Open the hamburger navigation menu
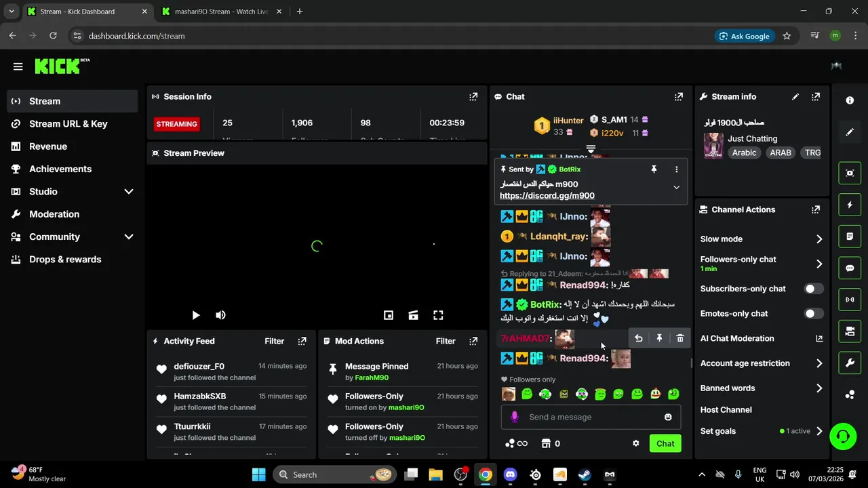Image resolution: width=868 pixels, height=488 pixels. 18,66
